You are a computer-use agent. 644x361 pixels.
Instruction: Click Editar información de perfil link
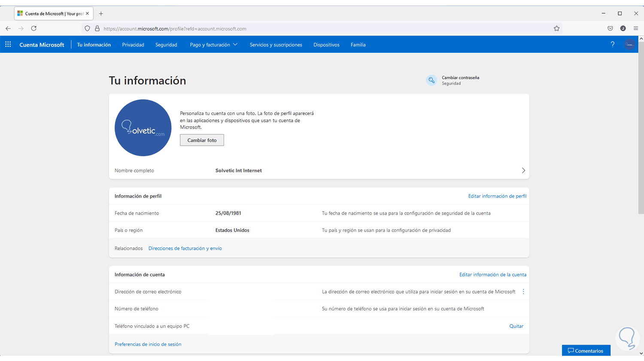pyautogui.click(x=497, y=196)
